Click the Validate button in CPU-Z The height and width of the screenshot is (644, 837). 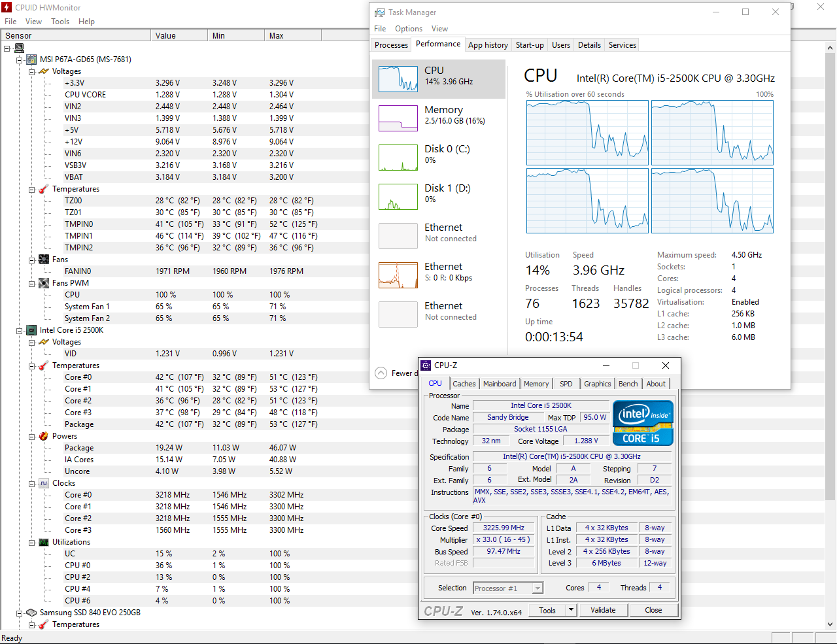[x=603, y=610]
